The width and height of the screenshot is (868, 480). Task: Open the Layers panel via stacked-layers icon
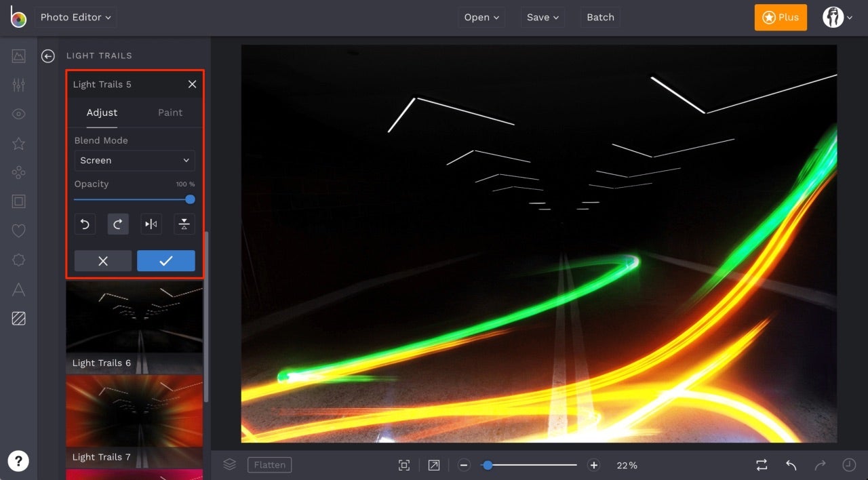click(229, 464)
